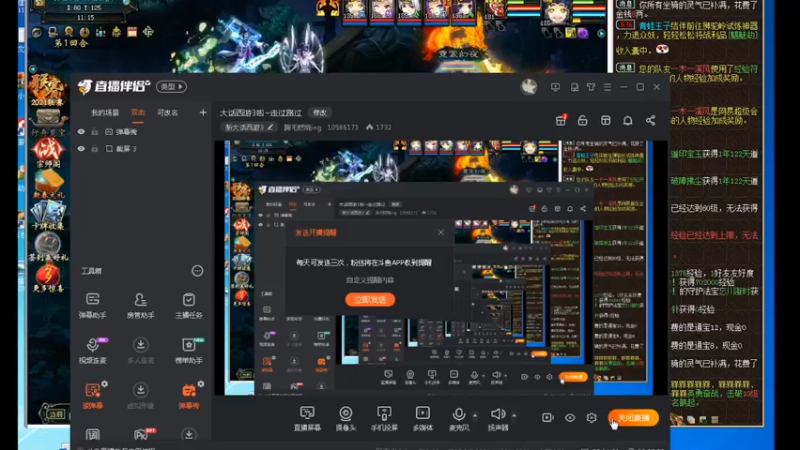Screen dimensions: 800x450
Task: Open toolbox more options circle button
Action: (x=197, y=271)
